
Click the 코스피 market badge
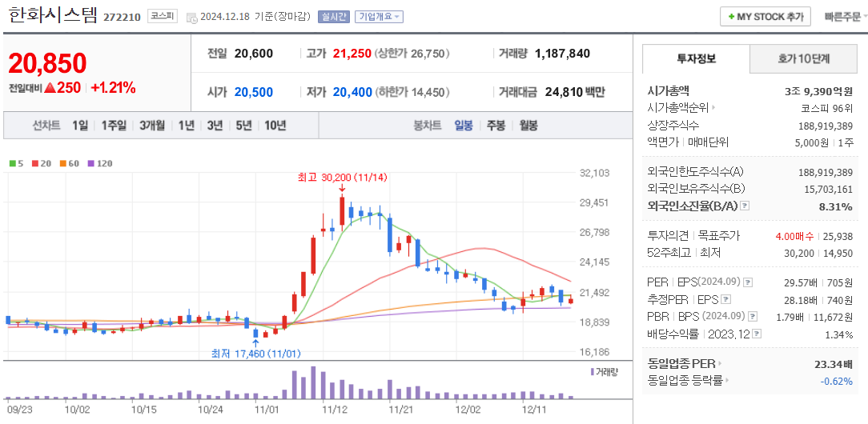pos(163,17)
